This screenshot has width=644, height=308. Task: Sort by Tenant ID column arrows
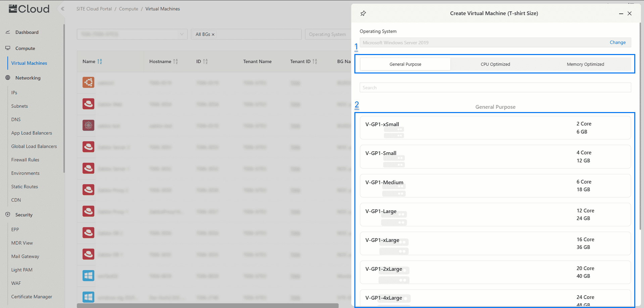(x=314, y=61)
